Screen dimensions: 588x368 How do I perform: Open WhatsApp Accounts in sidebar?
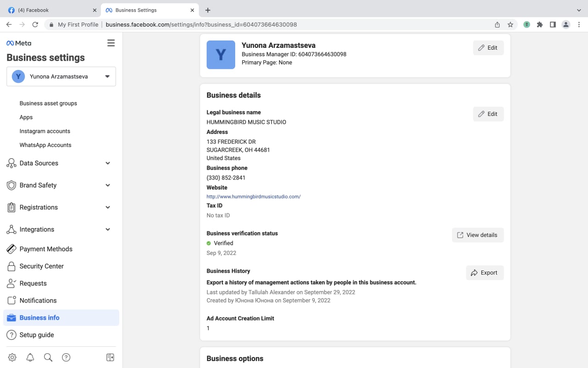point(45,145)
